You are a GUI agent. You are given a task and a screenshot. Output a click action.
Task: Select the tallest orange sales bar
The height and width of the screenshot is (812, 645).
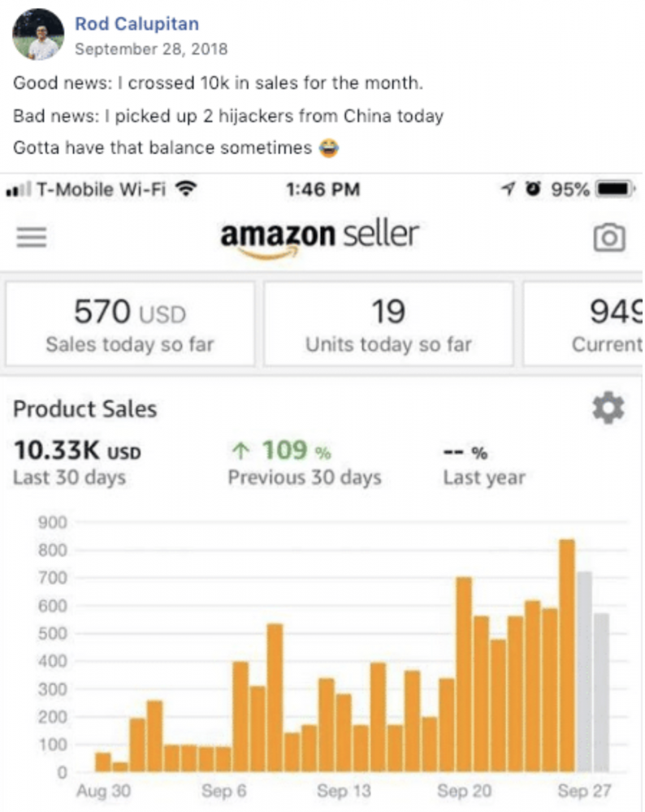[567, 655]
